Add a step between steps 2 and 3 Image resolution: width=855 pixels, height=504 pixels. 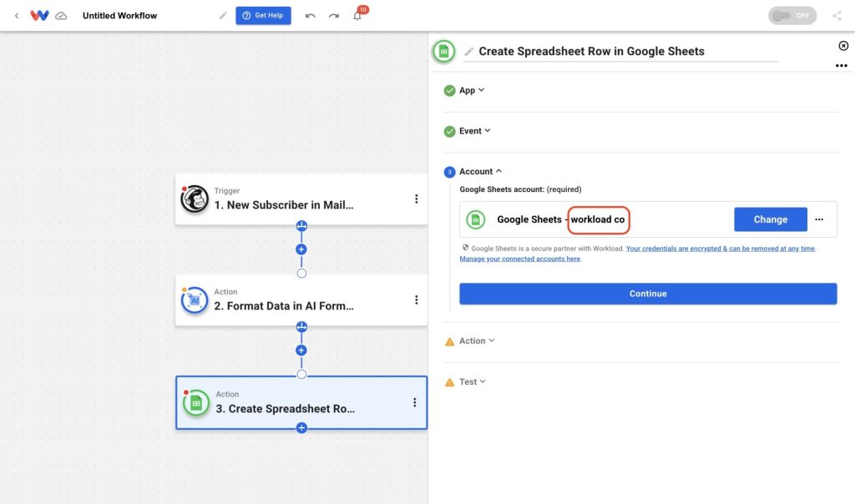[x=301, y=350]
